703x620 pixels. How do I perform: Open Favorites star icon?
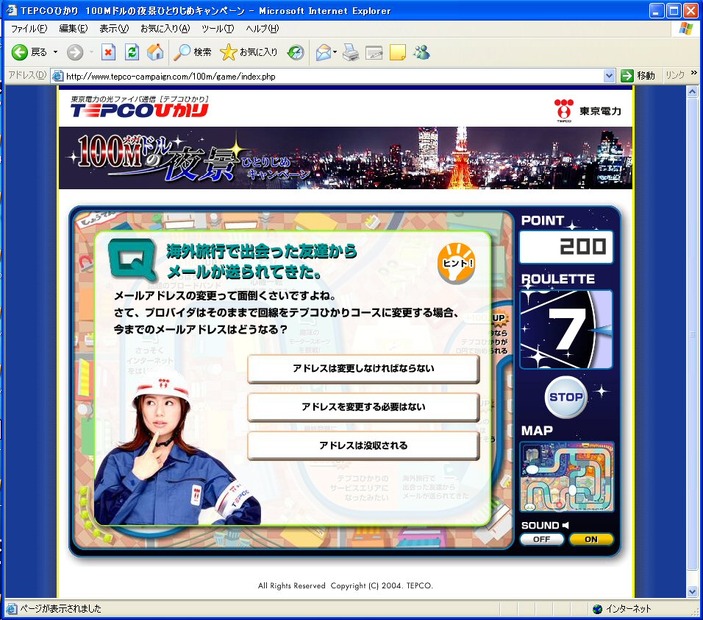click(x=228, y=52)
